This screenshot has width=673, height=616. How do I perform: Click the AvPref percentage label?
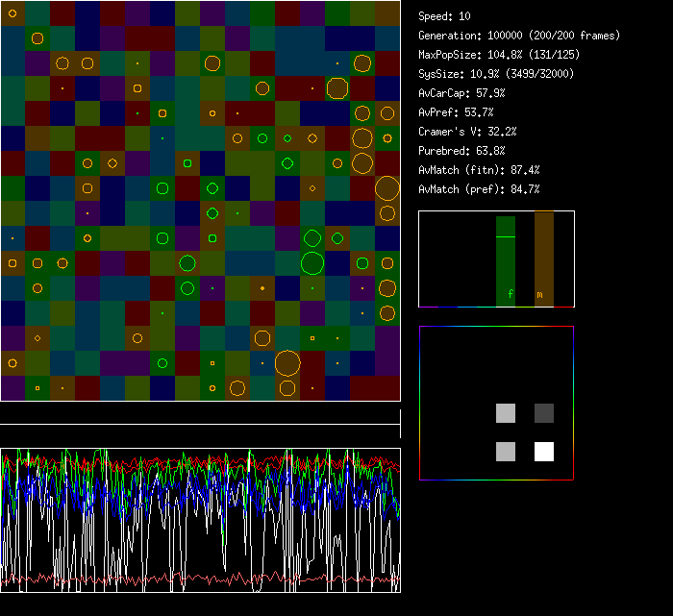(456, 112)
